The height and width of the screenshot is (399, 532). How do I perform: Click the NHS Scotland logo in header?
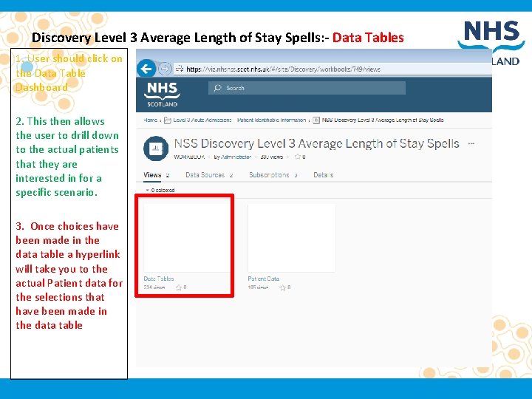click(162, 95)
